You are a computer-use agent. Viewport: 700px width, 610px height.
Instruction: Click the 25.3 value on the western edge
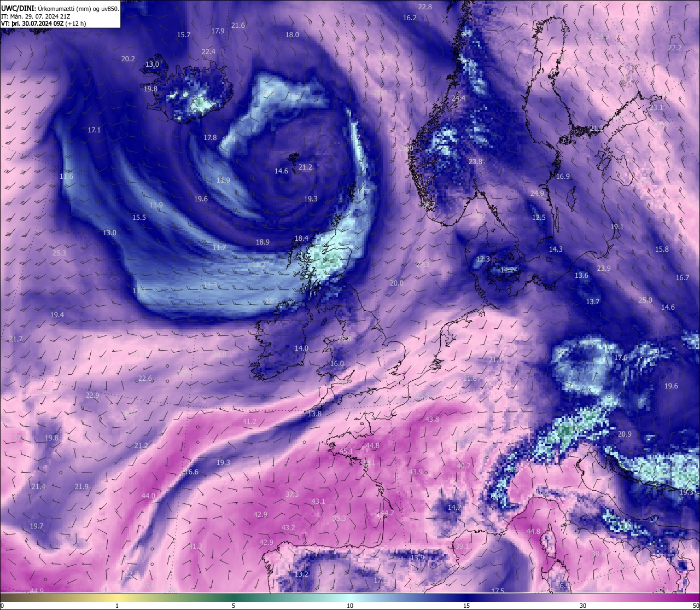coord(59,253)
